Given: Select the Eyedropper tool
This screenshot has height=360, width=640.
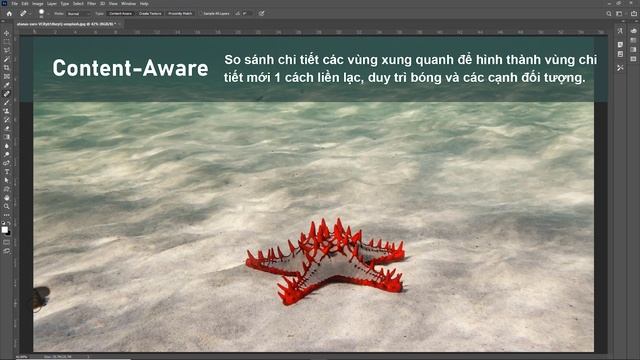Looking at the screenshot, I should [7, 85].
